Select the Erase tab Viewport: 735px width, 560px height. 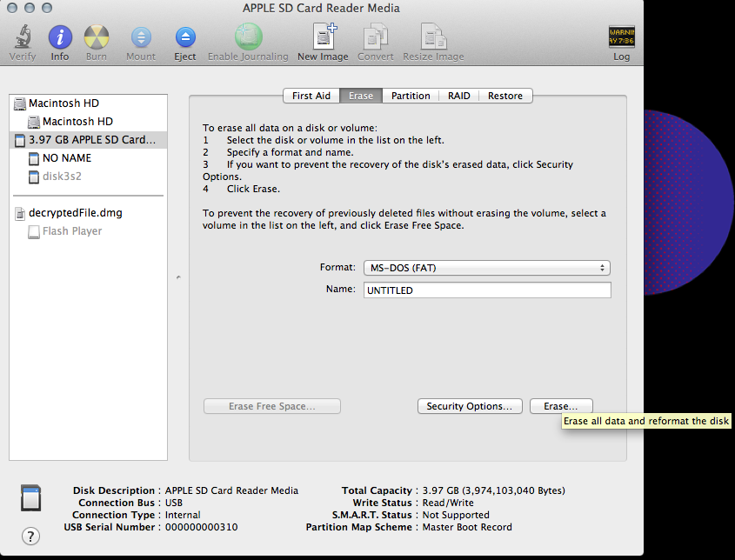361,96
